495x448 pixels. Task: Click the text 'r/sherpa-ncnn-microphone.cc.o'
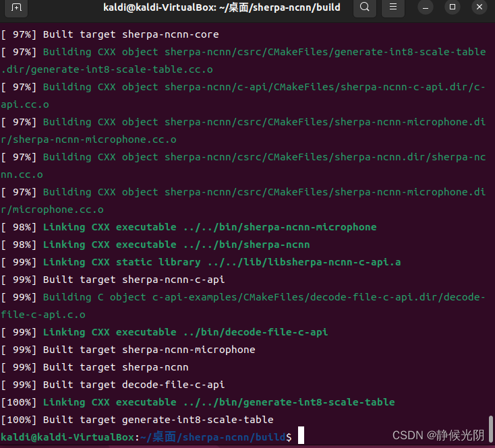point(88,139)
